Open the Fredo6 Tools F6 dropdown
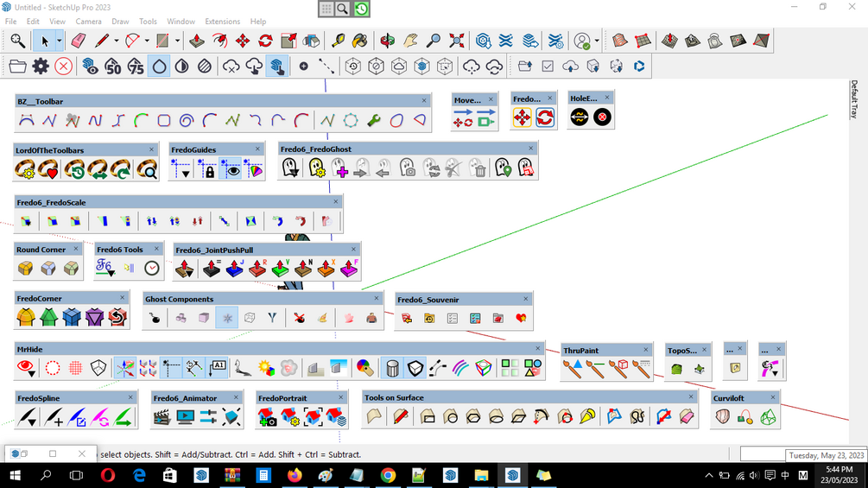 [111, 273]
